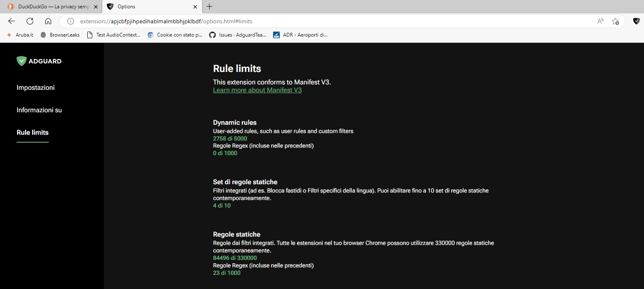Add page to favorites with the star icon

pos(616,21)
